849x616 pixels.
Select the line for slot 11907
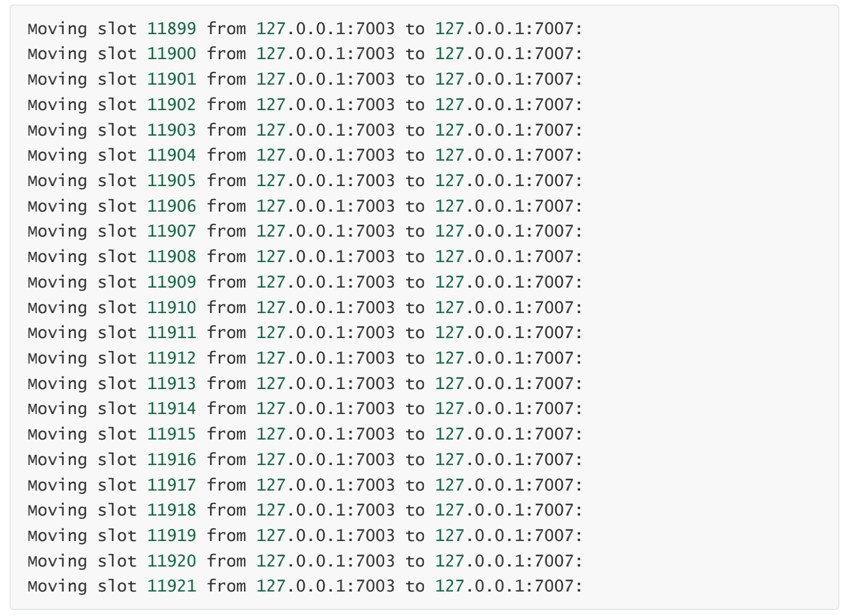tap(305, 232)
